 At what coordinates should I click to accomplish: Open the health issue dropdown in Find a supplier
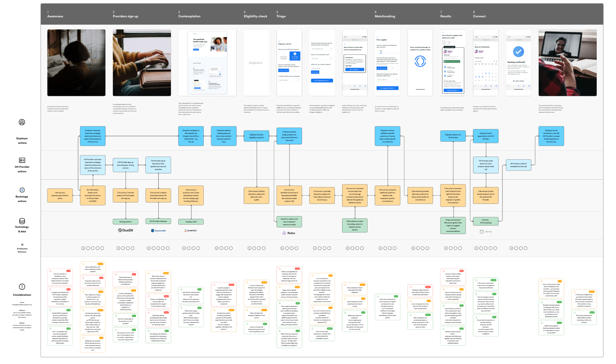tap(387, 80)
